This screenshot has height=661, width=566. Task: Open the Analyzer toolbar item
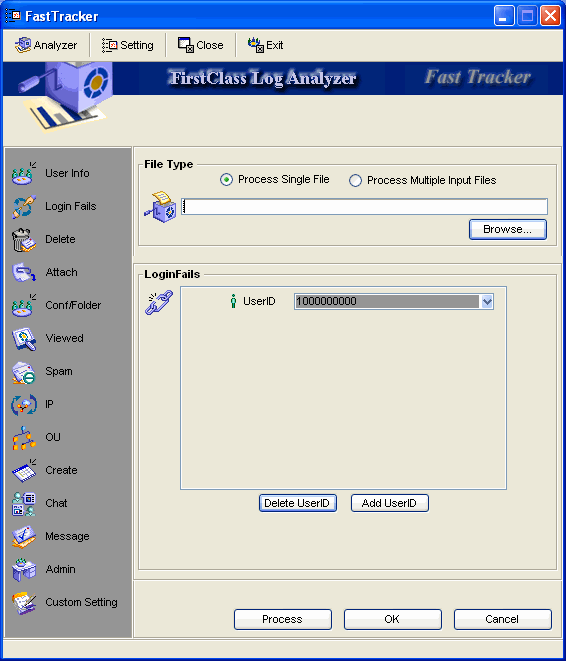46,45
